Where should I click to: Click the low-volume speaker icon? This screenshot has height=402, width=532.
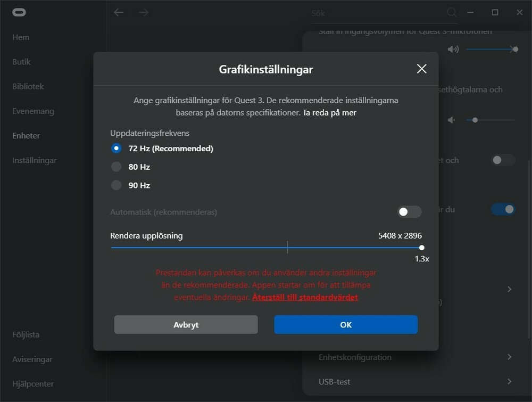coord(451,120)
